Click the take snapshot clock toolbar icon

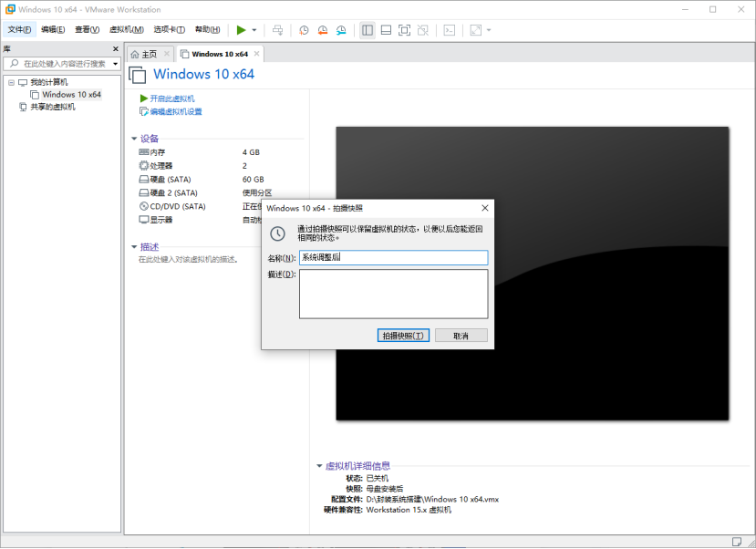pyautogui.click(x=304, y=30)
